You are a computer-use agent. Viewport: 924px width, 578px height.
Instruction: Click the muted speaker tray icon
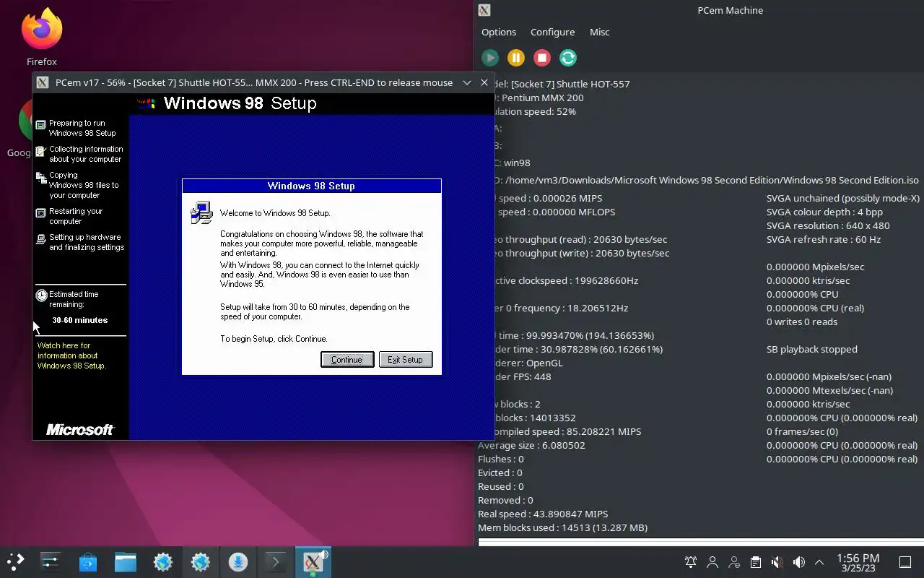(777, 562)
